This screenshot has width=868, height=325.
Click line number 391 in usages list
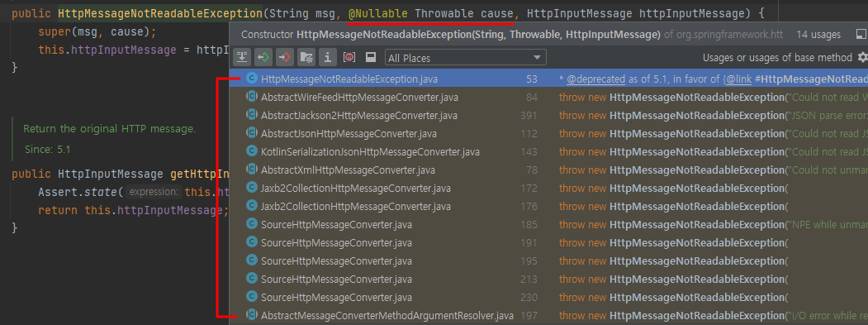529,116
